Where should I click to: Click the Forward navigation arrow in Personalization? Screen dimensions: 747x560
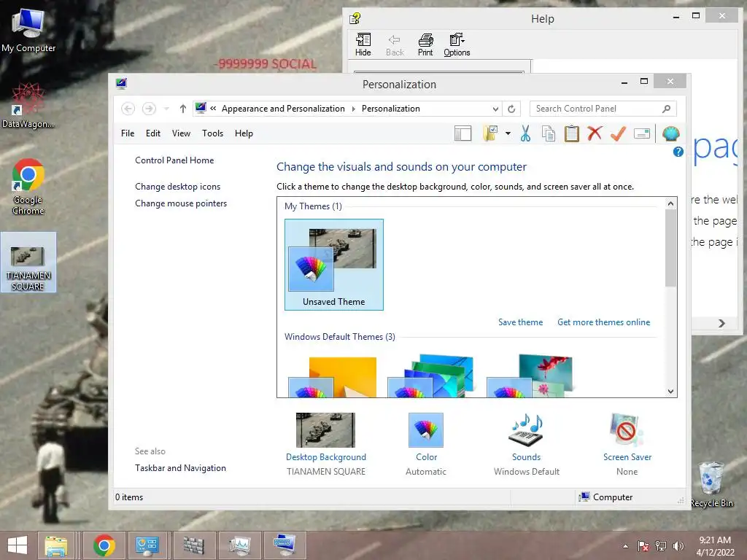tap(149, 109)
